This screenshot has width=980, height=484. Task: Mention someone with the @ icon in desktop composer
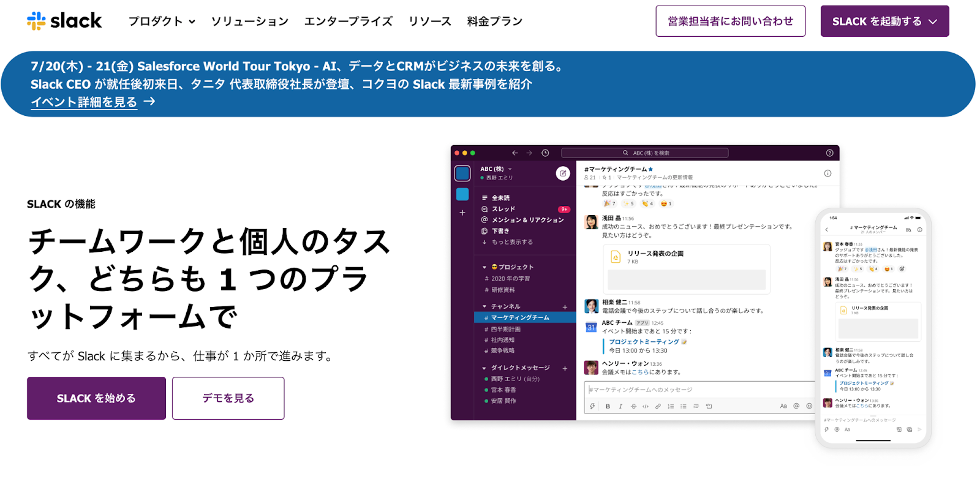[796, 406]
